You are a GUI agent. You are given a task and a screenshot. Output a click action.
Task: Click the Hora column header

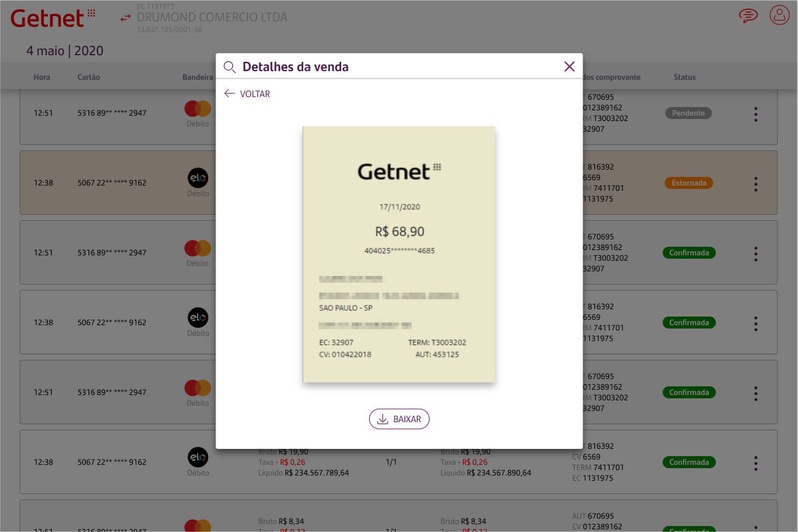click(x=42, y=77)
